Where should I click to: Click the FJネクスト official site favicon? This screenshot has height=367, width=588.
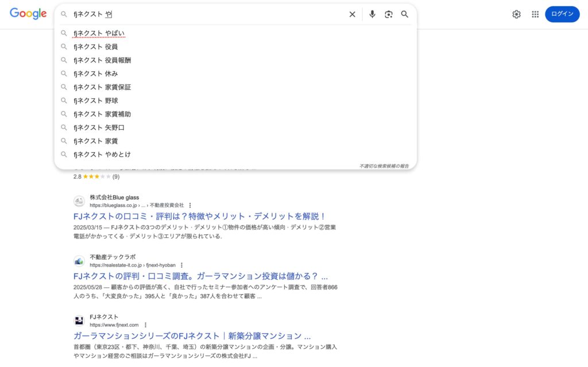click(x=79, y=320)
